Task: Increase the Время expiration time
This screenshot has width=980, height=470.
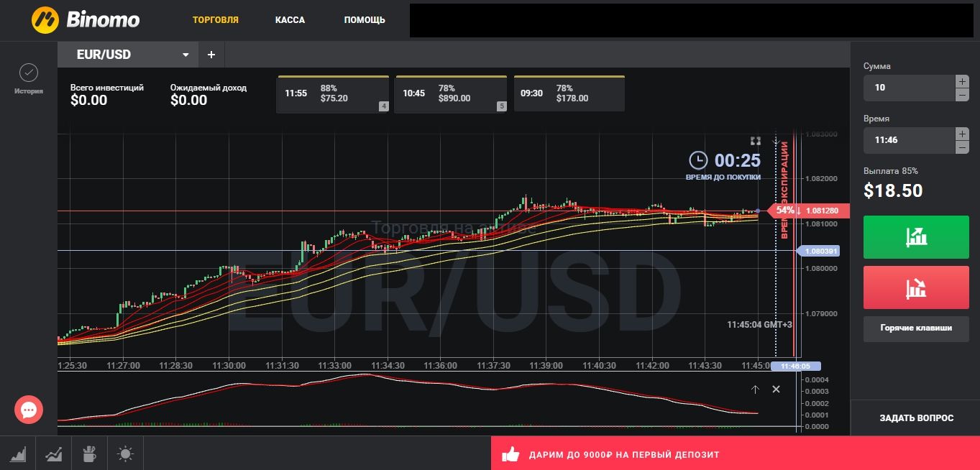Action: [962, 134]
